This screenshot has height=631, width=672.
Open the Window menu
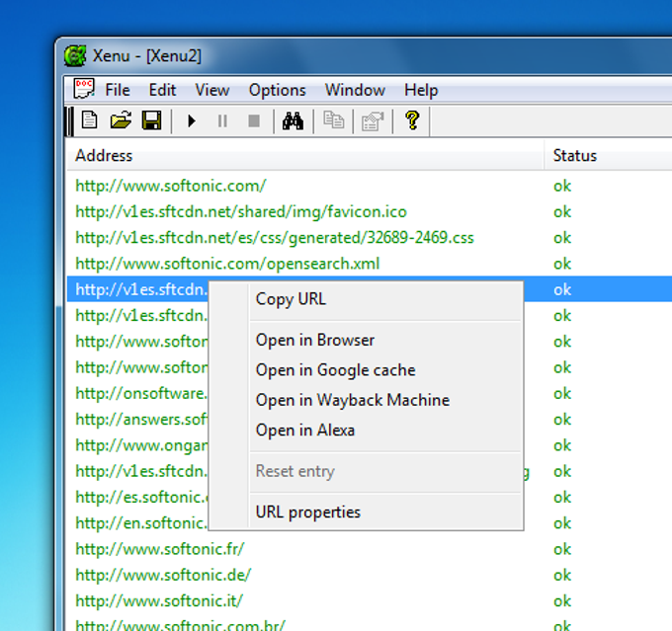(x=355, y=90)
